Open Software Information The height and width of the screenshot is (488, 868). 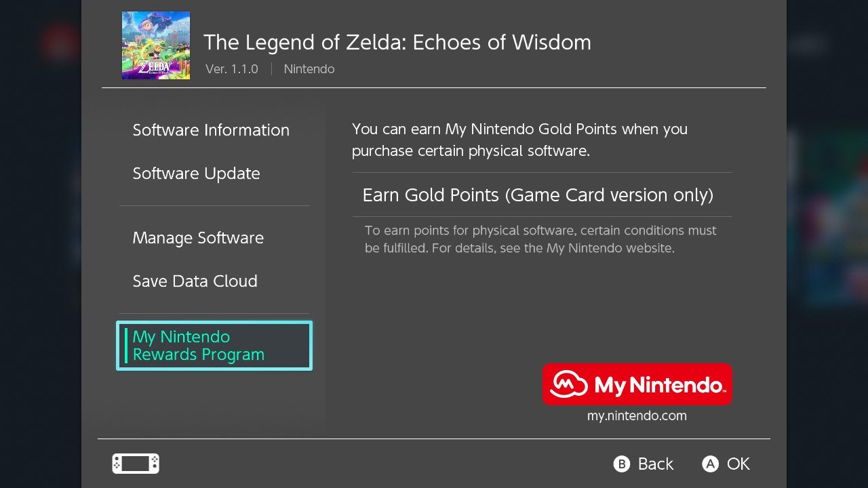click(x=211, y=130)
